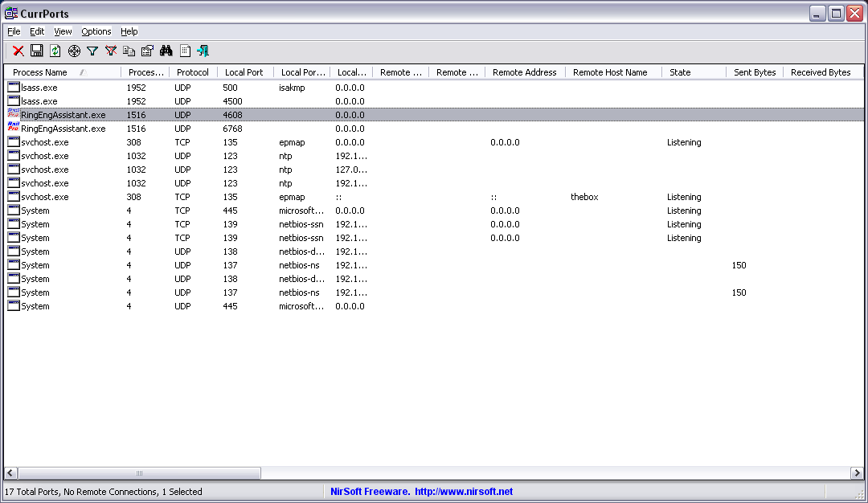Copy selected items via the copy icon
868x503 pixels.
point(129,50)
